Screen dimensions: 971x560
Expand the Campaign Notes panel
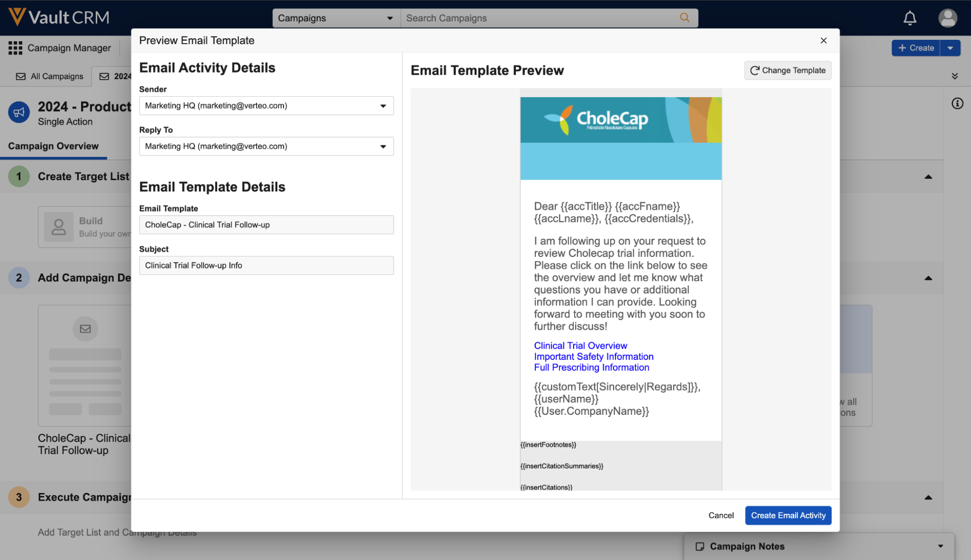pyautogui.click(x=940, y=546)
